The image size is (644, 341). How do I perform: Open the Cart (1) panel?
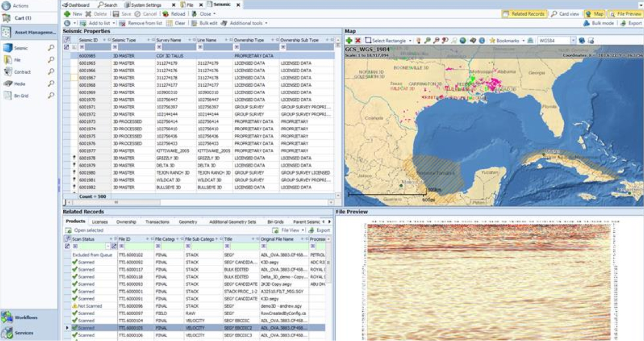(23, 18)
